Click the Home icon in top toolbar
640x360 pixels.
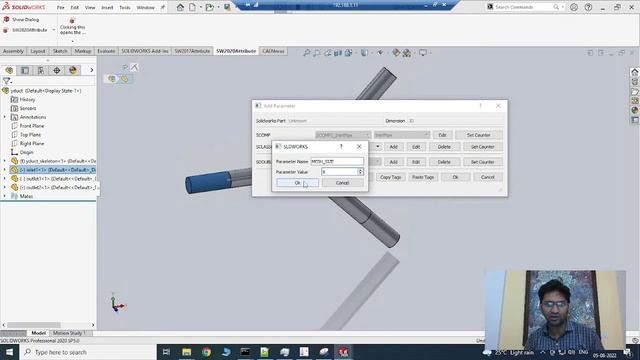coord(180,7)
